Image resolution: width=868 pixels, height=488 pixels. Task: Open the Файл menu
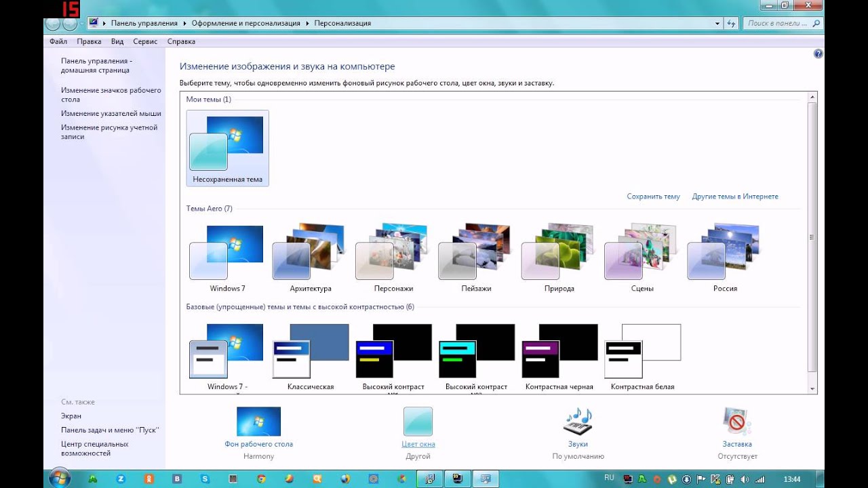click(x=58, y=41)
